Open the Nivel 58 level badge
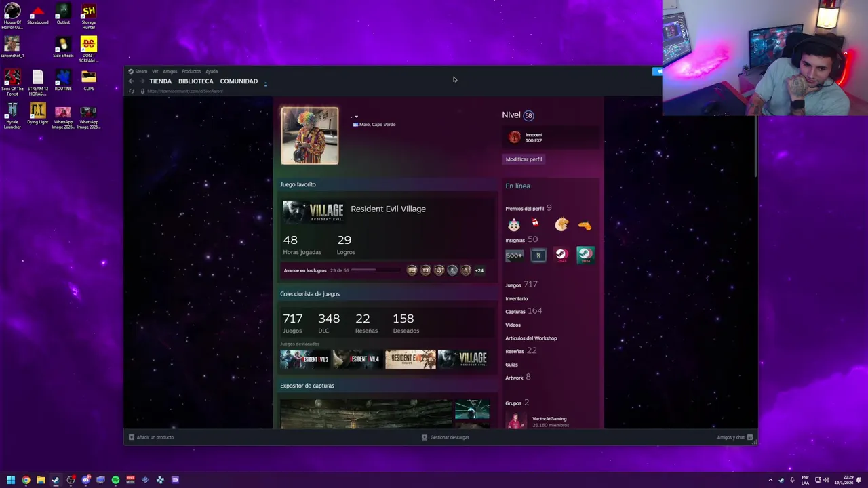 (x=528, y=115)
